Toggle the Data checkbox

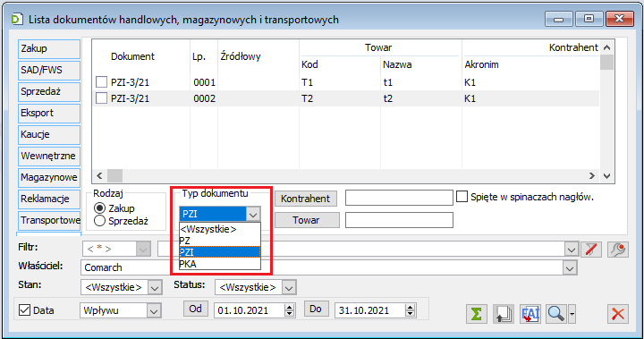pos(25,310)
